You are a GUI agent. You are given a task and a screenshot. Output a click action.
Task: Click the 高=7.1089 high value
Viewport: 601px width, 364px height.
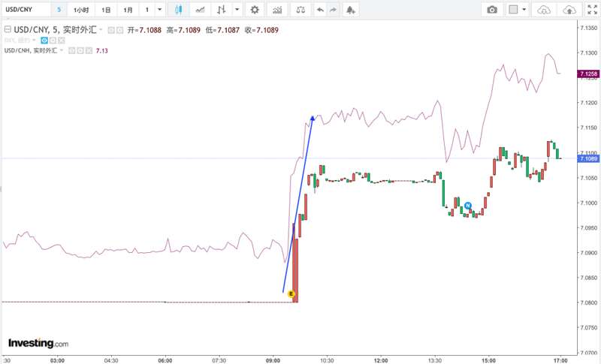[x=183, y=30]
